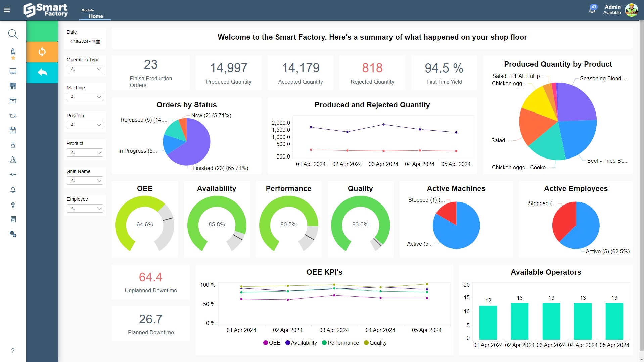Open the users icon in the sidebar
644x362 pixels.
tap(13, 160)
